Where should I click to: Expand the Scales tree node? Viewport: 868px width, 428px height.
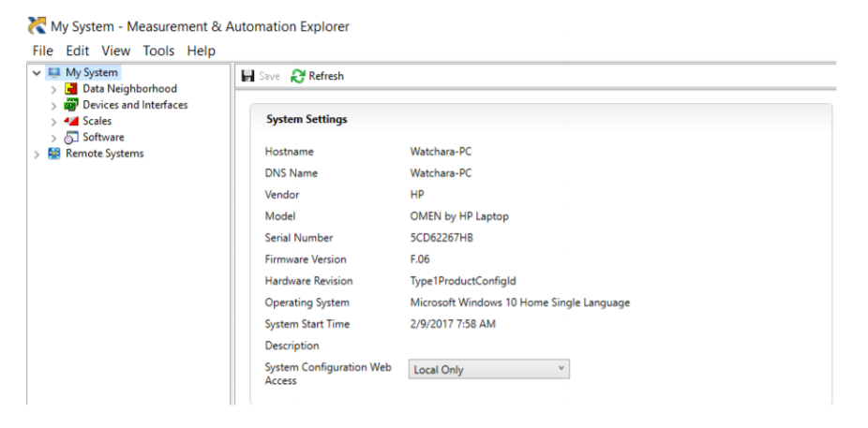(53, 122)
